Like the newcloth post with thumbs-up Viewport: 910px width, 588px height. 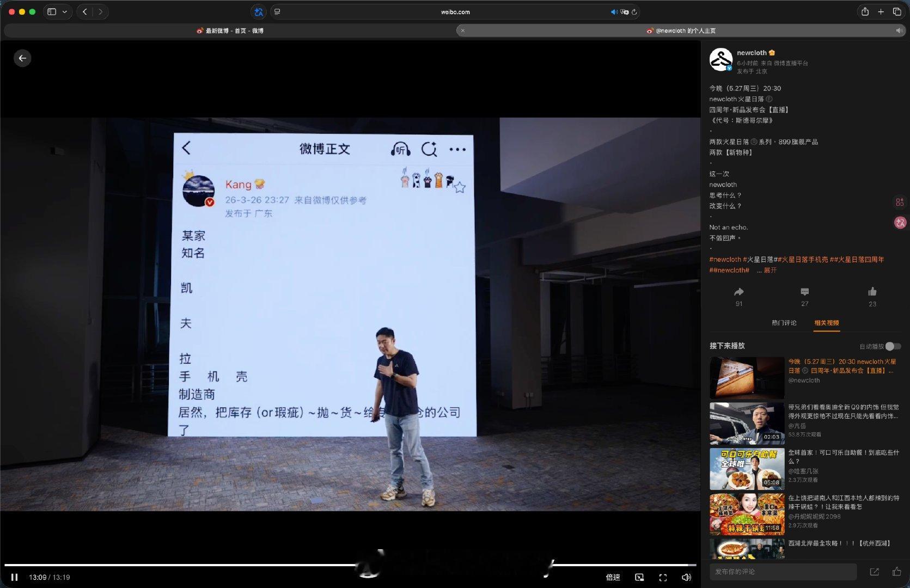(x=872, y=292)
